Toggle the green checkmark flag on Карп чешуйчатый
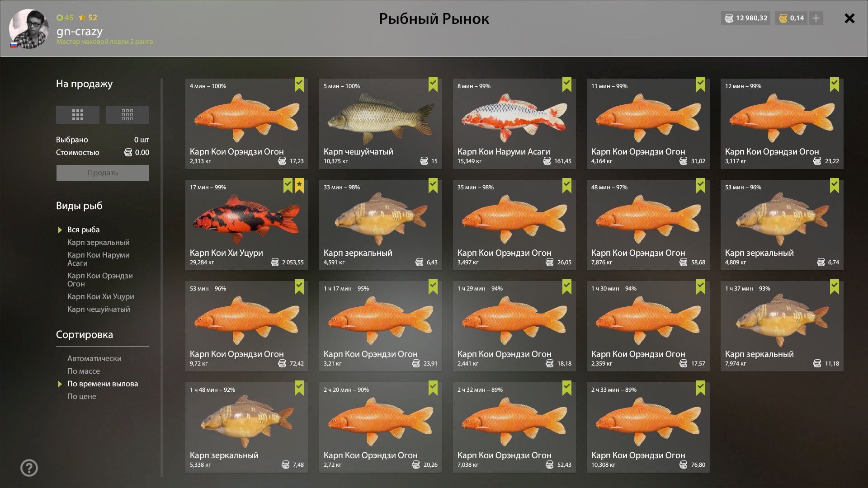This screenshot has width=868, height=488. pyautogui.click(x=433, y=84)
